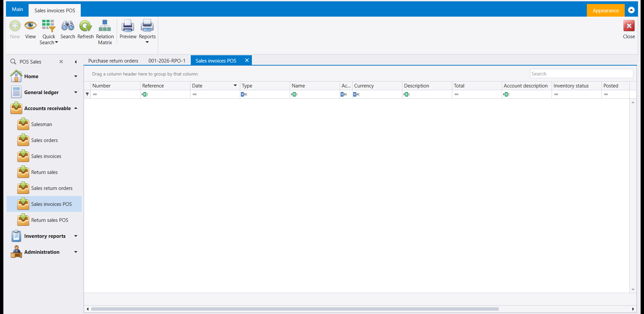This screenshot has width=644, height=314.
Task: Refresh the invoice list
Action: [x=85, y=26]
